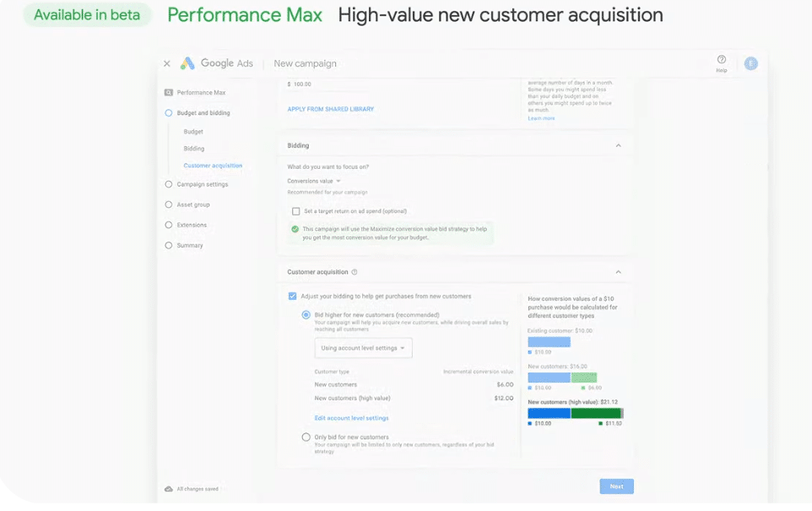Select Bid higher for new customers option
Screen dimensions: 812x511
pyautogui.click(x=306, y=315)
